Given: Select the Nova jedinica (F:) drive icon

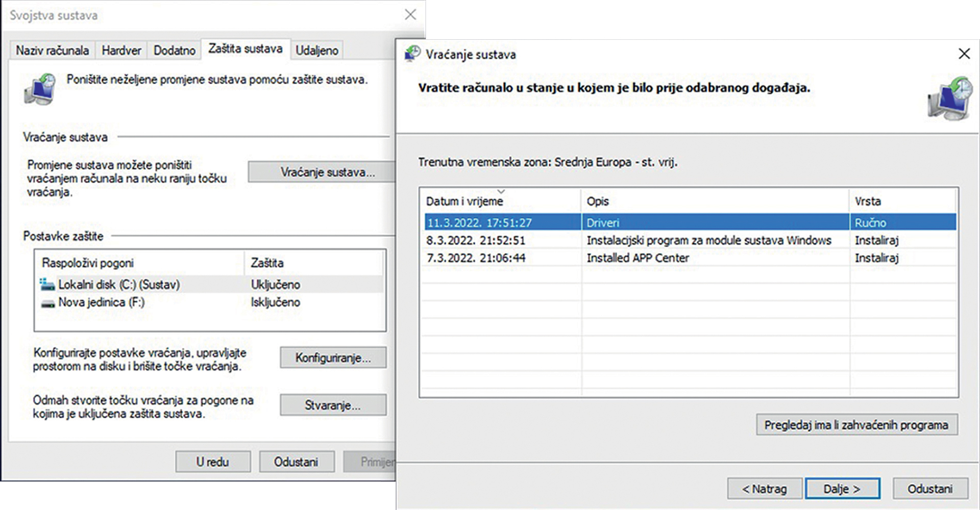Looking at the screenshot, I should [48, 303].
